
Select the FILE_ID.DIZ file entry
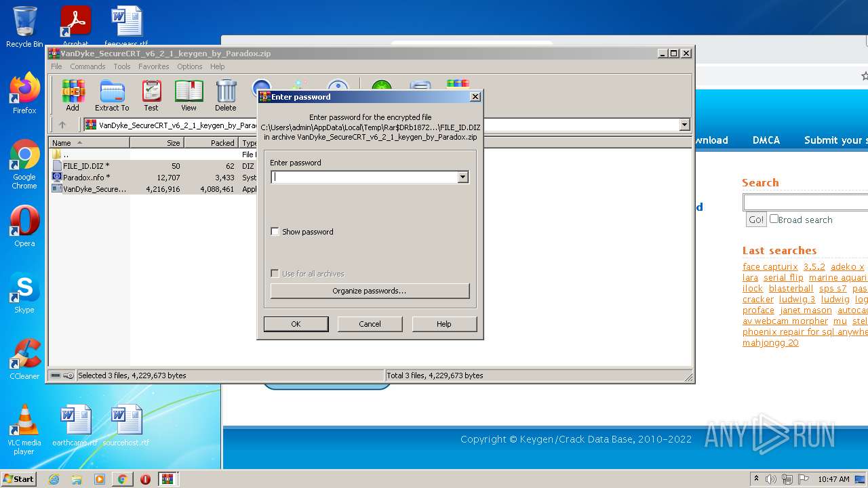pyautogui.click(x=86, y=165)
